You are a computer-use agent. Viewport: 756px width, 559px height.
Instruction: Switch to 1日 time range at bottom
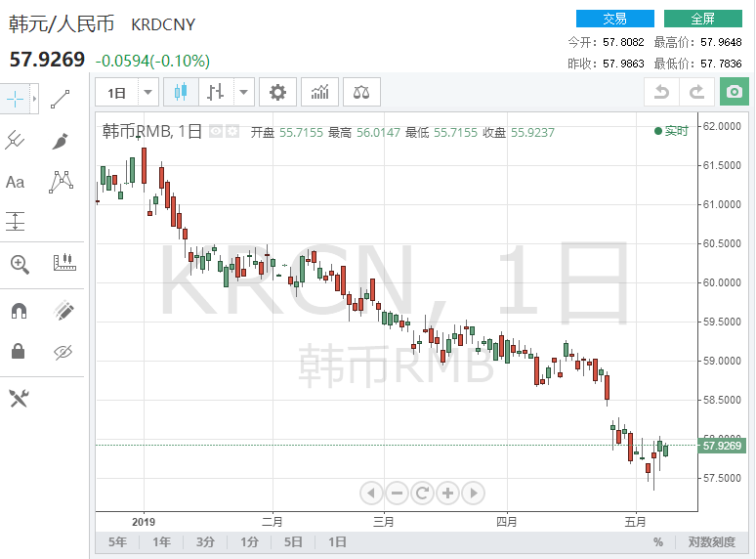[x=337, y=542]
